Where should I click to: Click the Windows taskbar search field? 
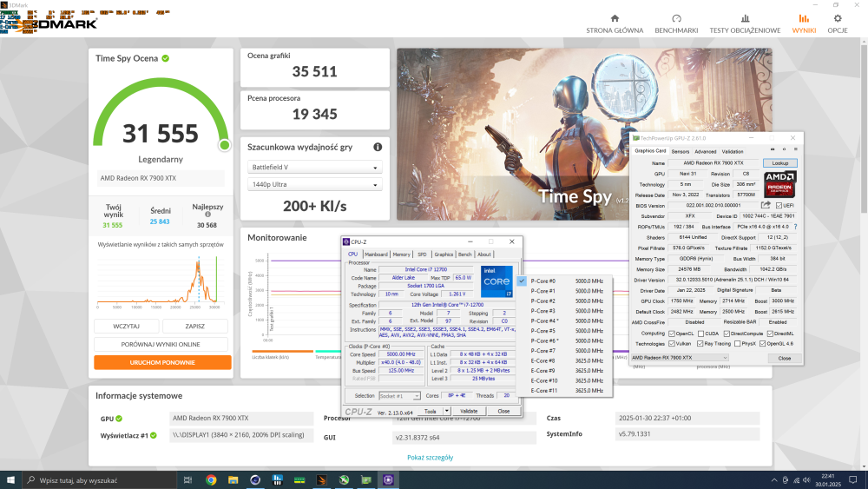95,479
